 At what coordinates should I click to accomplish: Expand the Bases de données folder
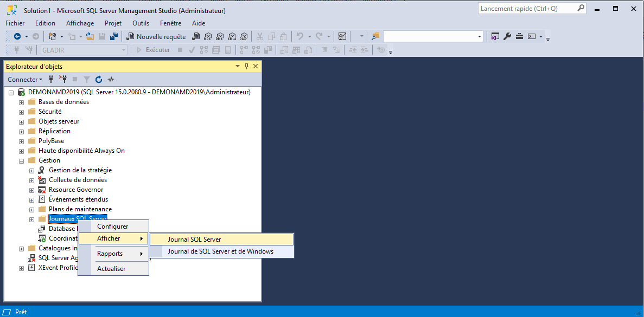pos(21,102)
